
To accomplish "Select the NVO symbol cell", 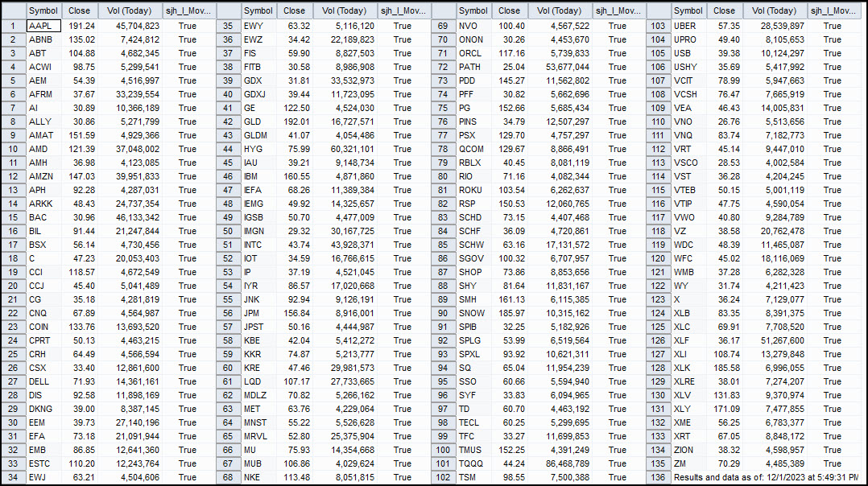I will click(473, 26).
